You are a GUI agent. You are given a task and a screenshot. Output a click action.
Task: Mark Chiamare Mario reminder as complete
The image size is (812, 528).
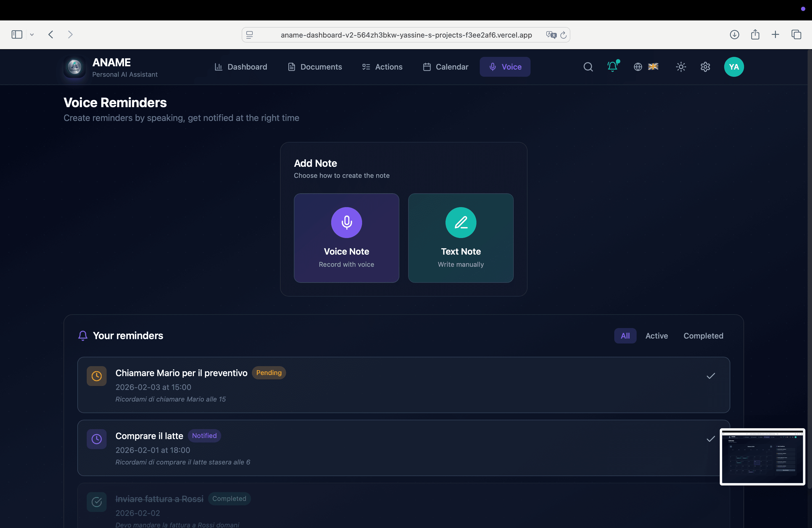[x=710, y=376]
